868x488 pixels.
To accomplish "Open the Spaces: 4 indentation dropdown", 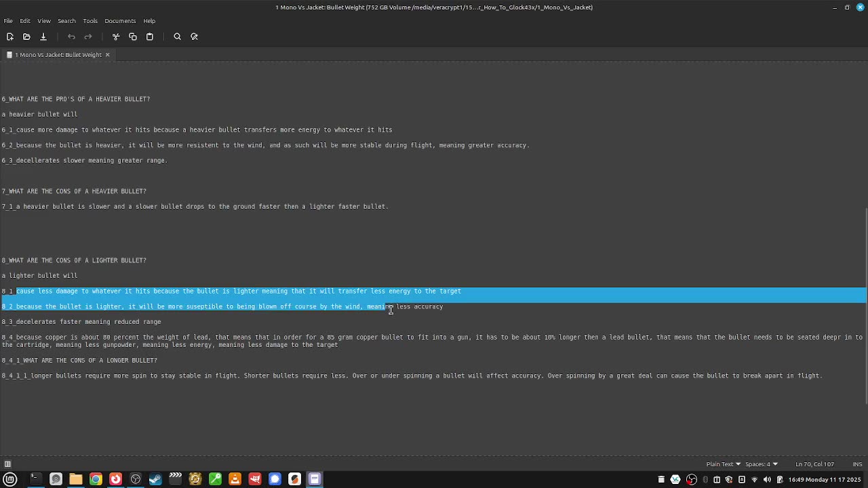I will tap(761, 464).
